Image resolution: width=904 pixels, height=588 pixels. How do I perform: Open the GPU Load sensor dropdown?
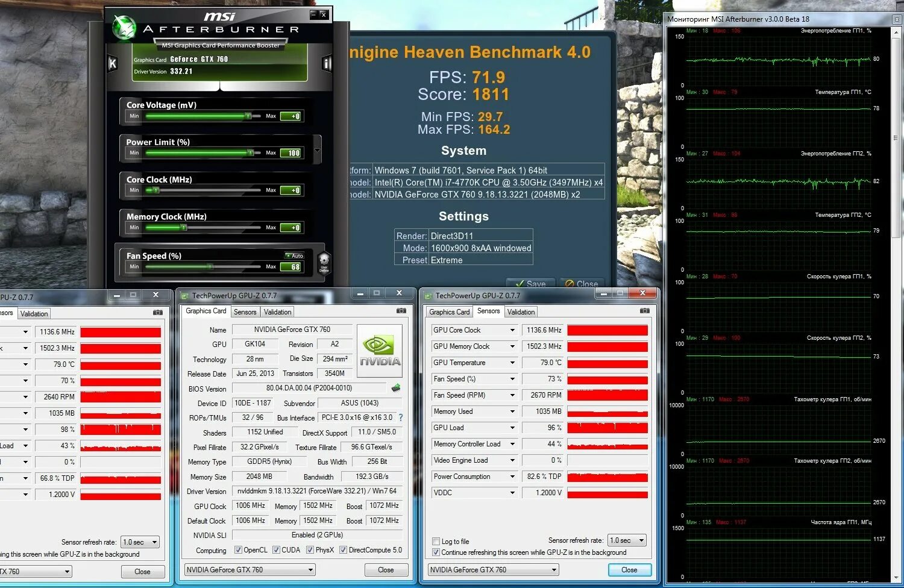pyautogui.click(x=512, y=428)
